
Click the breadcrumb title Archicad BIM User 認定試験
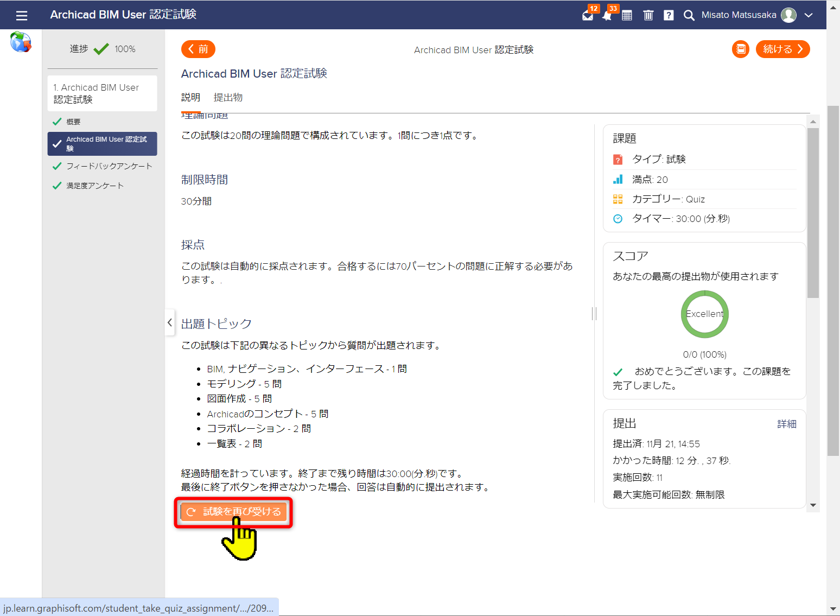tap(474, 50)
